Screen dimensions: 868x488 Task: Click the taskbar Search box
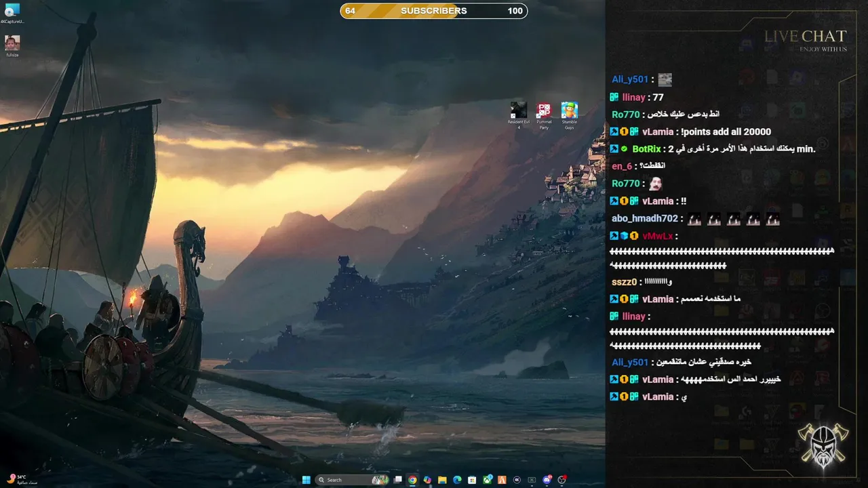[x=352, y=480]
